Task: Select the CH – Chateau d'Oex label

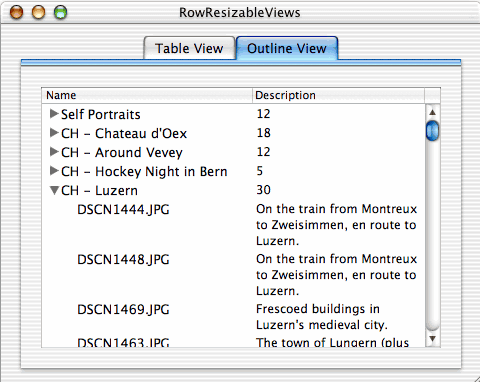Action: click(124, 133)
